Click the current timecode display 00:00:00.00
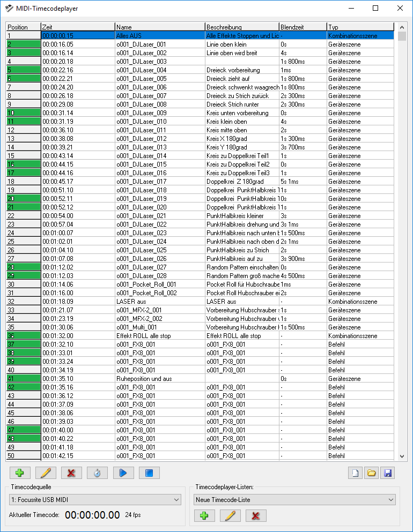413x532 pixels. [92, 515]
